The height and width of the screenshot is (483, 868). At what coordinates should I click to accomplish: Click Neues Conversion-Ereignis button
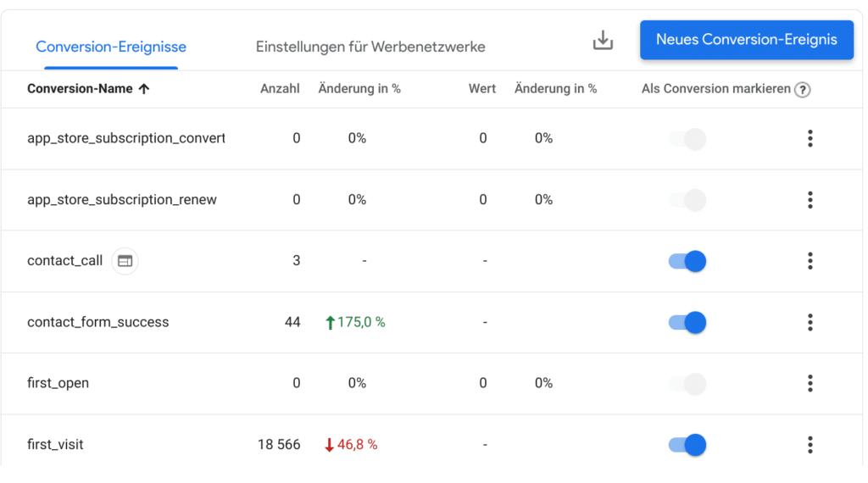pyautogui.click(x=746, y=40)
